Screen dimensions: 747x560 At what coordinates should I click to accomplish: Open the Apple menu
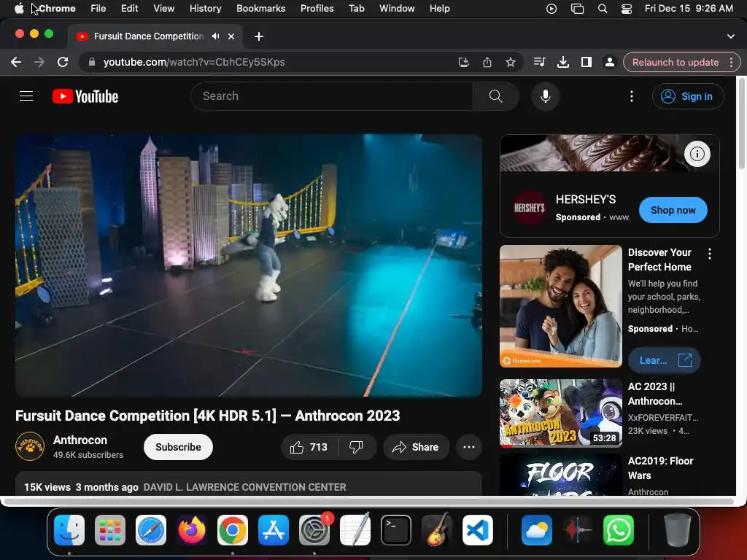pyautogui.click(x=19, y=9)
